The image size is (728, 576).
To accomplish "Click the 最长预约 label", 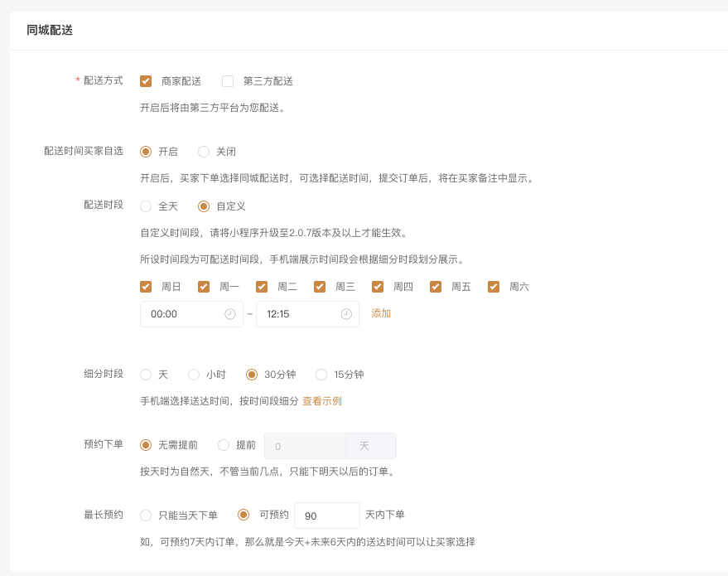I will coord(104,515).
